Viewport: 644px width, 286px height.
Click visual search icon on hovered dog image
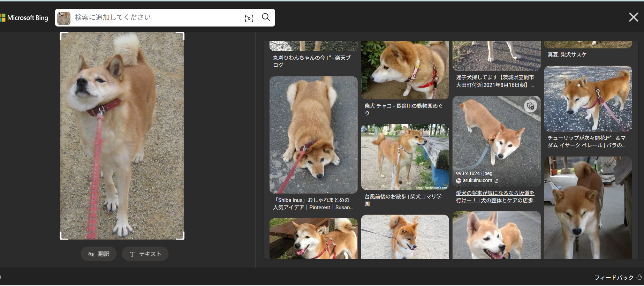tap(530, 106)
